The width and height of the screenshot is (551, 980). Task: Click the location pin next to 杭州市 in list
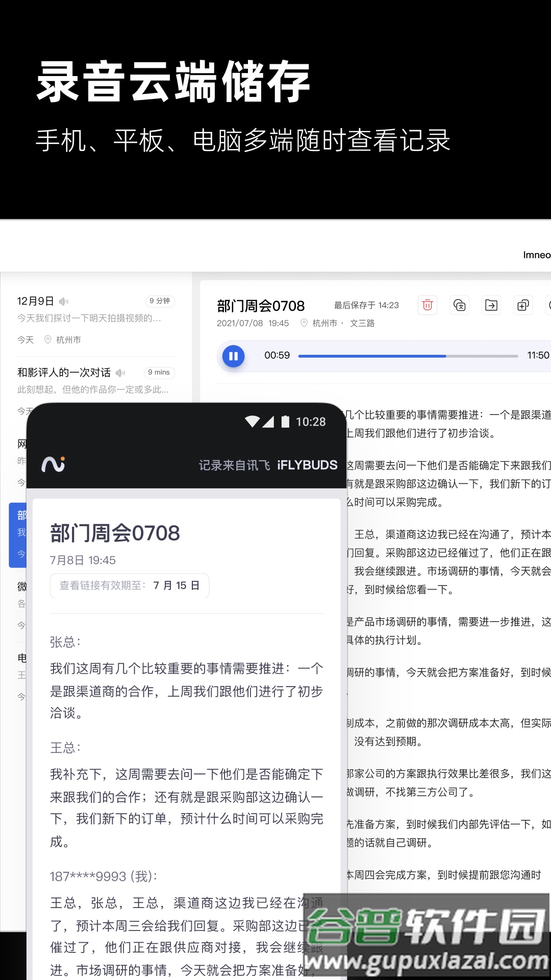click(x=48, y=339)
